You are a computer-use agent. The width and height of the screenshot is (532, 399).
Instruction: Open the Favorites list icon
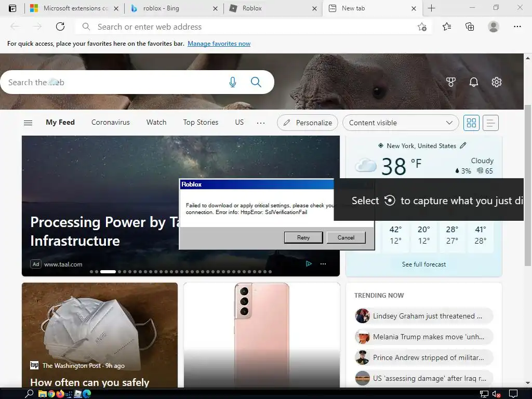point(446,26)
